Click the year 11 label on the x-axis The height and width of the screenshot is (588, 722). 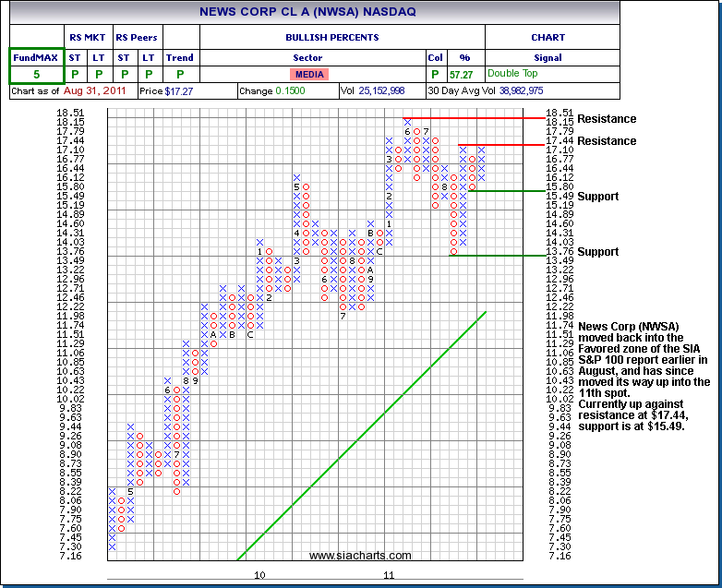389,575
